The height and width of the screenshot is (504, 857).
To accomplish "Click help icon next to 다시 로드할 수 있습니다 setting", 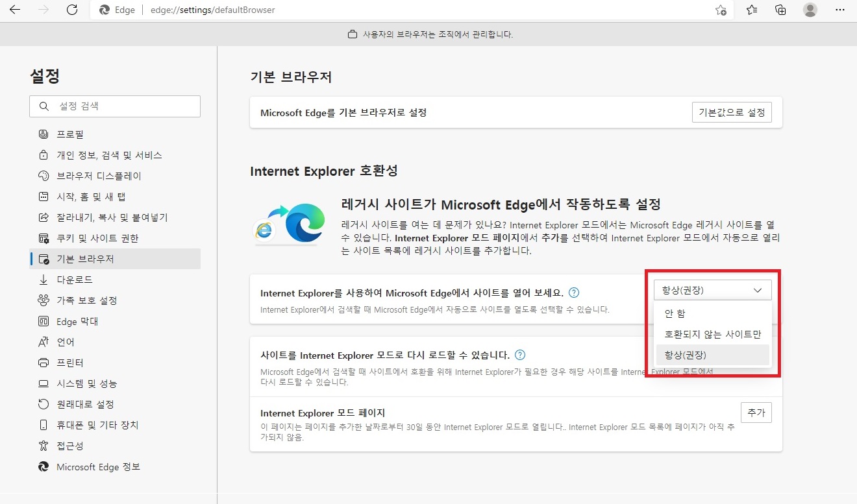I will pyautogui.click(x=519, y=355).
